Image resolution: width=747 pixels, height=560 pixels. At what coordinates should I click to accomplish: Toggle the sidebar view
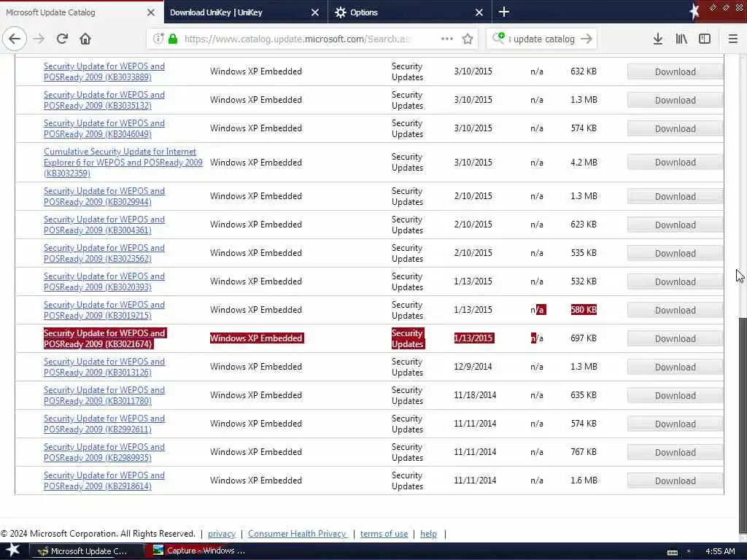[705, 39]
